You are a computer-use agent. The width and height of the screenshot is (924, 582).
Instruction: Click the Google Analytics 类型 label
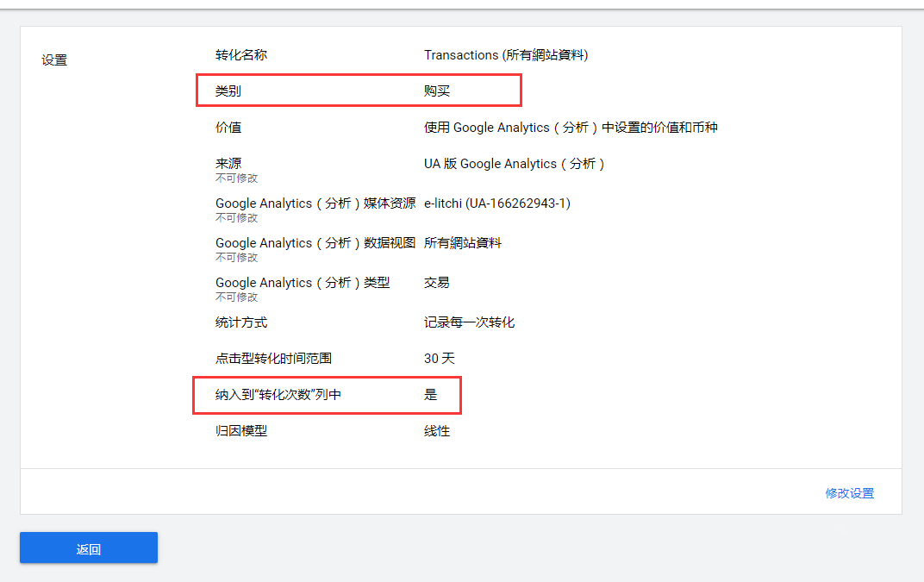(302, 283)
